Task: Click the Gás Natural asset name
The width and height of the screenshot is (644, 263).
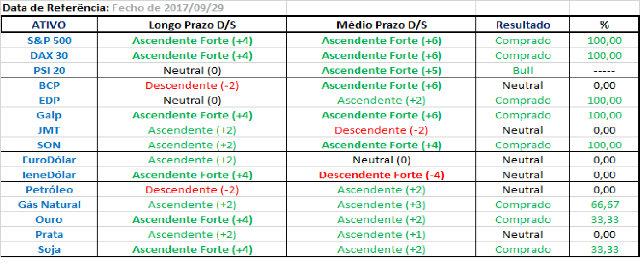Action: [x=49, y=205]
